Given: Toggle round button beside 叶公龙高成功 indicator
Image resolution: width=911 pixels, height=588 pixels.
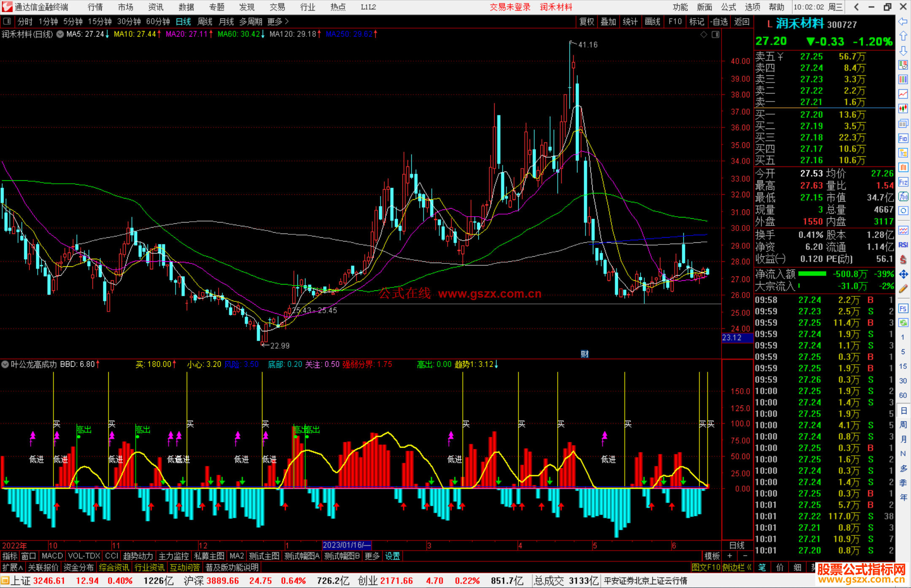Looking at the screenshot, I should click(5, 364).
